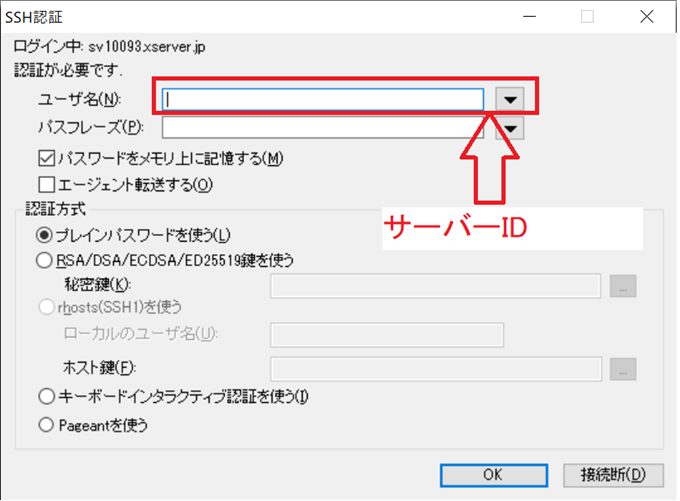Uncheck パスワードをメモリ上に記憶する checkbox
Viewport: 680px width, 501px height.
46,158
